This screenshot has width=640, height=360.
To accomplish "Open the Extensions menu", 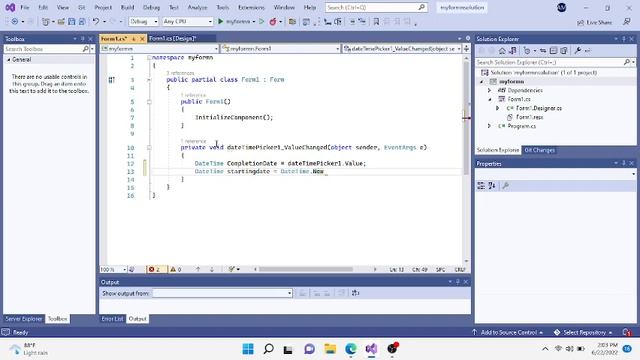I will pyautogui.click(x=251, y=7).
